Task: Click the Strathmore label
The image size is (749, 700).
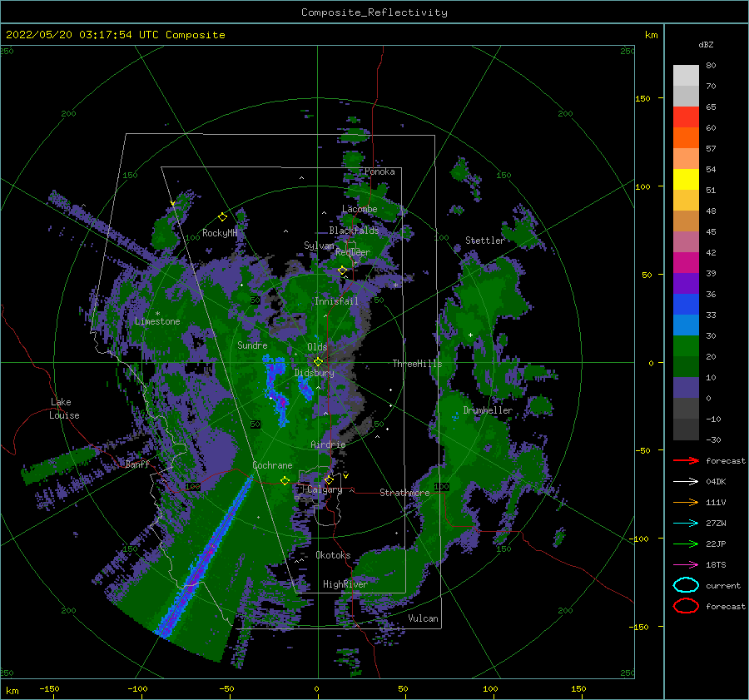Action: tap(404, 493)
